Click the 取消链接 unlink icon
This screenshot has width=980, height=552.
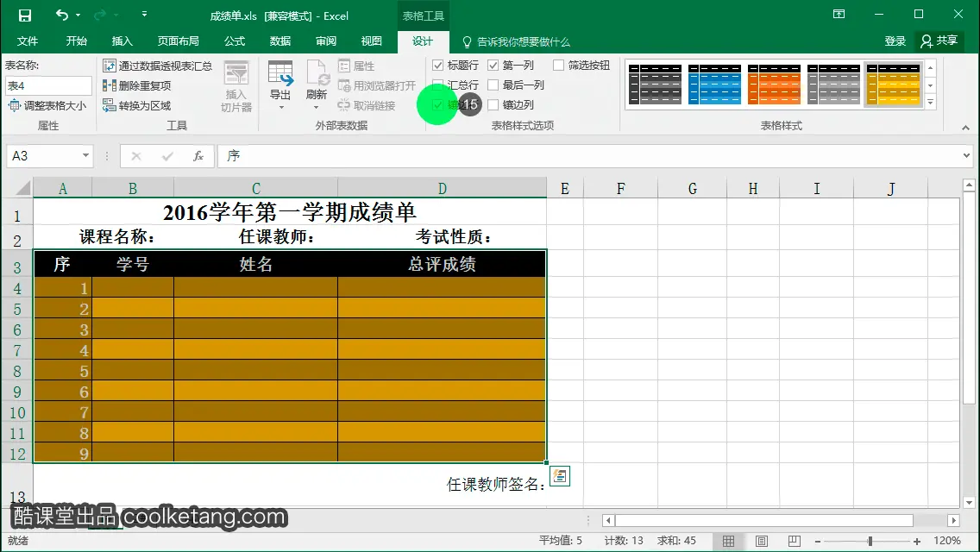click(343, 105)
